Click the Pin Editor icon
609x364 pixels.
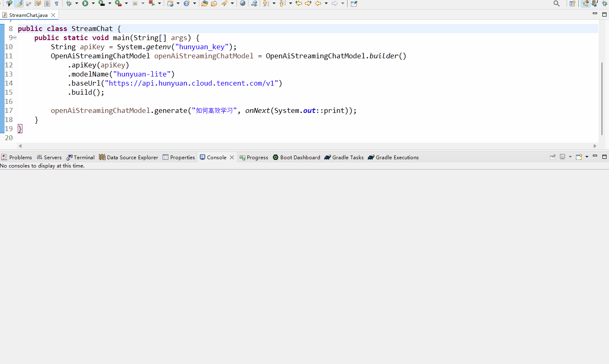click(x=354, y=3)
